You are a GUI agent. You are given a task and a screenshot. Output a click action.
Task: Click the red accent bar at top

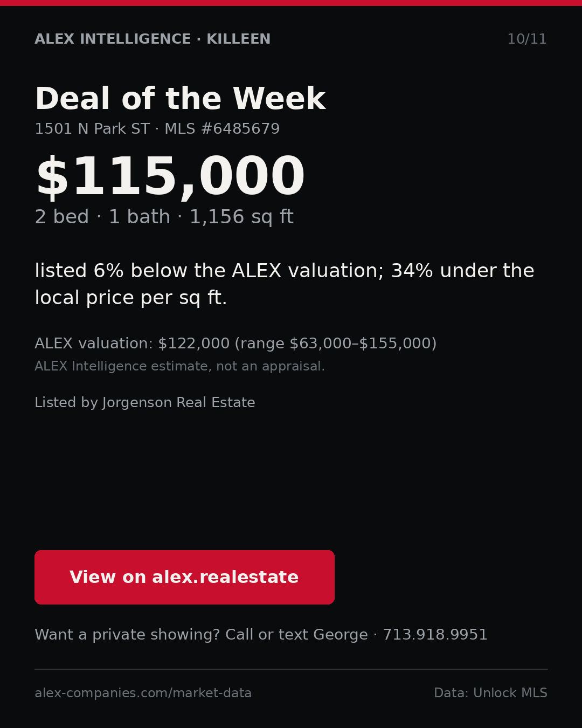pos(291,3)
